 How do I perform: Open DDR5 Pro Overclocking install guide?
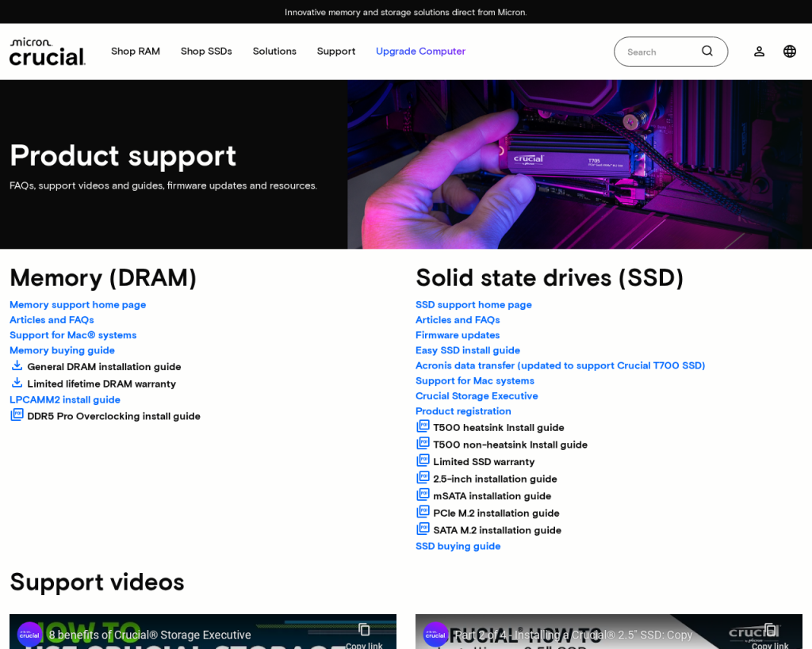[x=113, y=416]
